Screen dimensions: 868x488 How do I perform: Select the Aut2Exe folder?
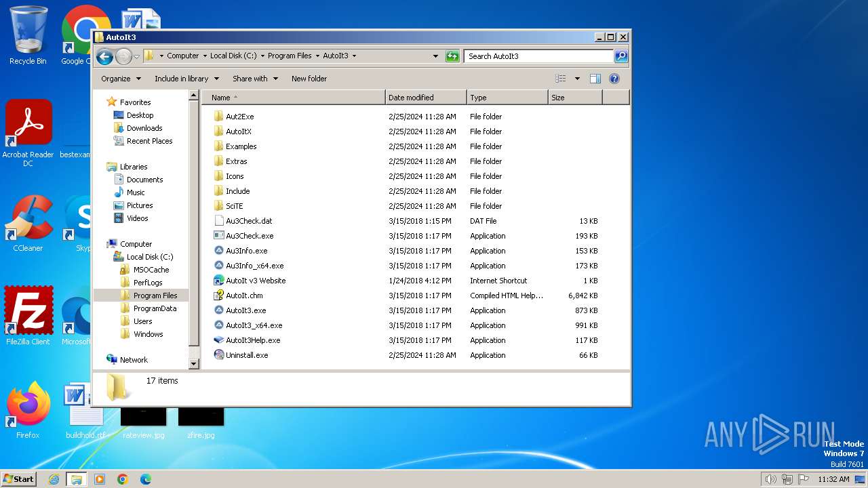pos(239,117)
